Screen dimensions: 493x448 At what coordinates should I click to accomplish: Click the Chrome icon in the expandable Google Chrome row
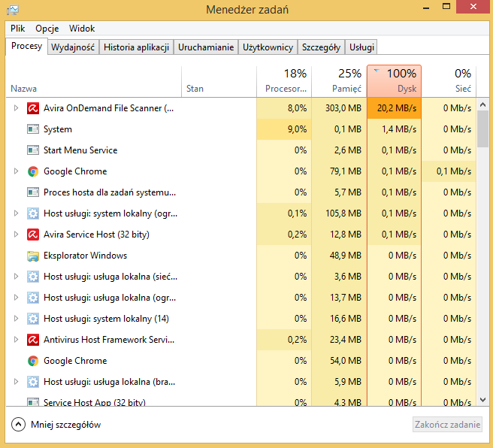point(33,171)
